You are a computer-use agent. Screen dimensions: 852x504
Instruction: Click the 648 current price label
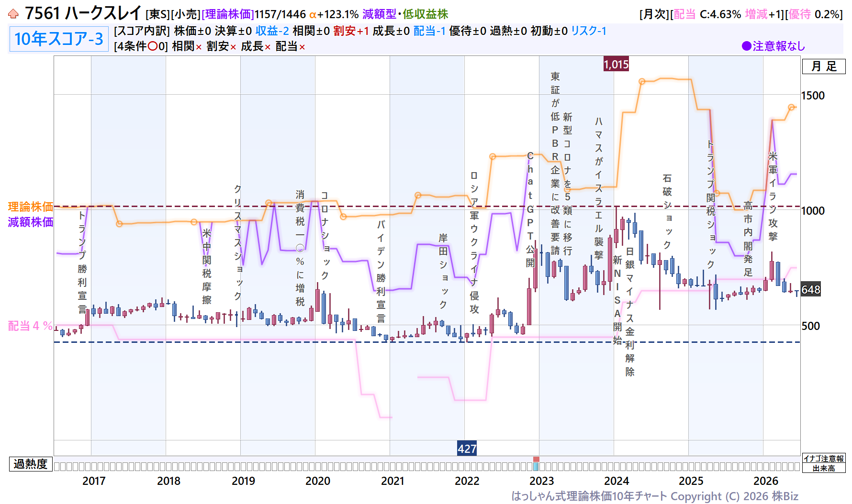click(x=811, y=289)
